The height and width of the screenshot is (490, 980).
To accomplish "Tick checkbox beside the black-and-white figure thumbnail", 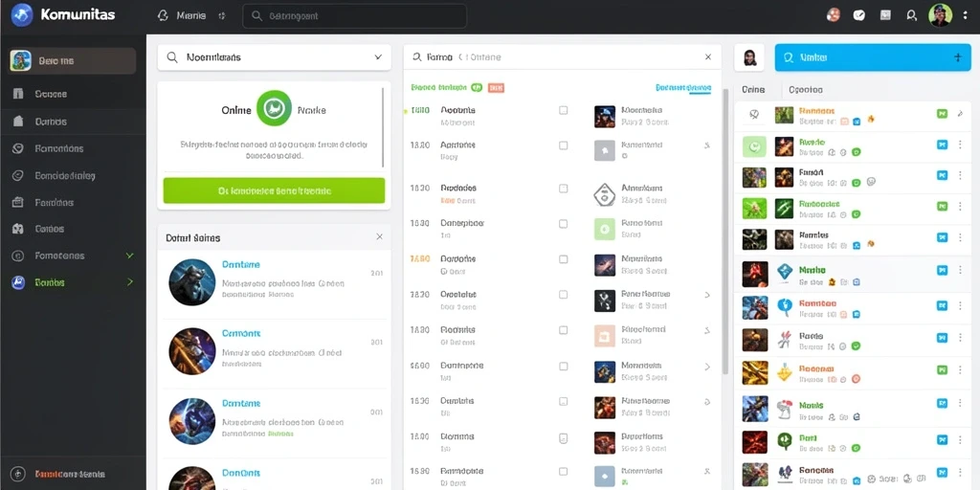I will tap(563, 295).
